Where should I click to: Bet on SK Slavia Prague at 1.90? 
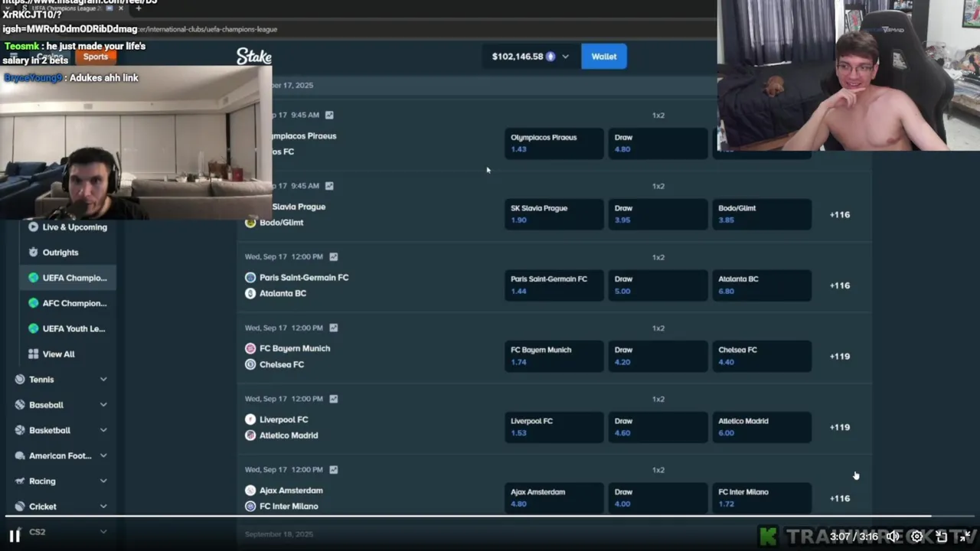tap(554, 214)
